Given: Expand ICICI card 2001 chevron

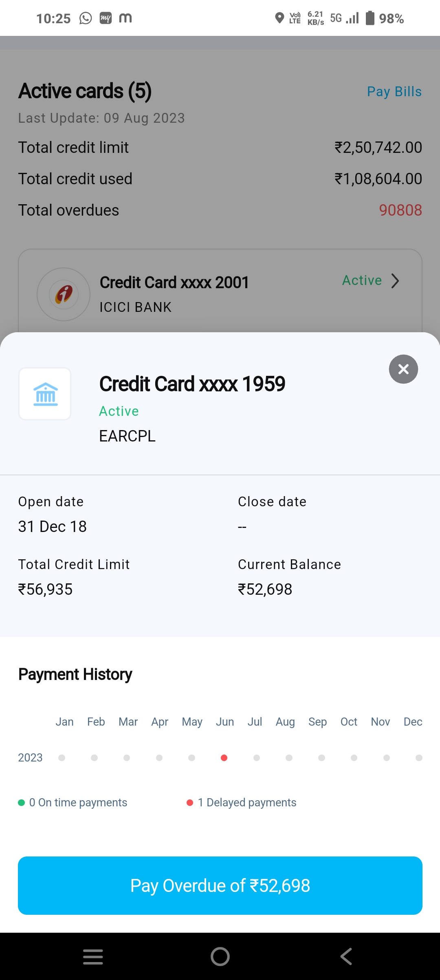Looking at the screenshot, I should tap(395, 281).
